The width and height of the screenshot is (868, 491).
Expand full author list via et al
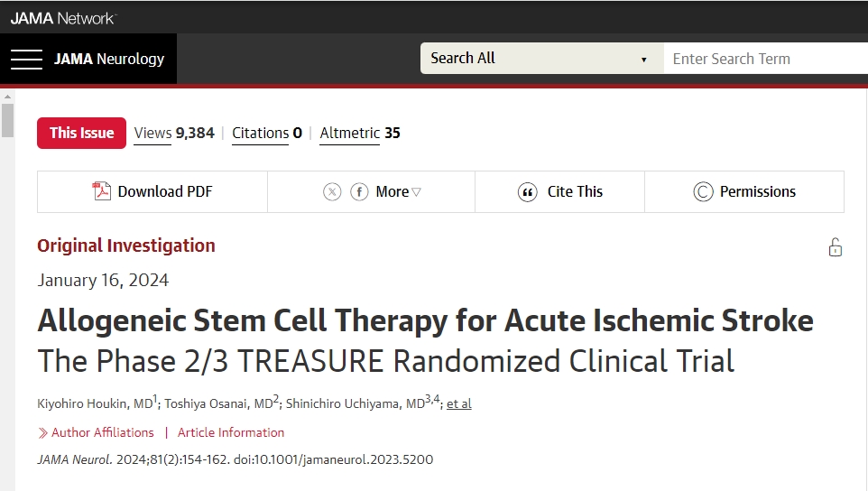pos(458,403)
